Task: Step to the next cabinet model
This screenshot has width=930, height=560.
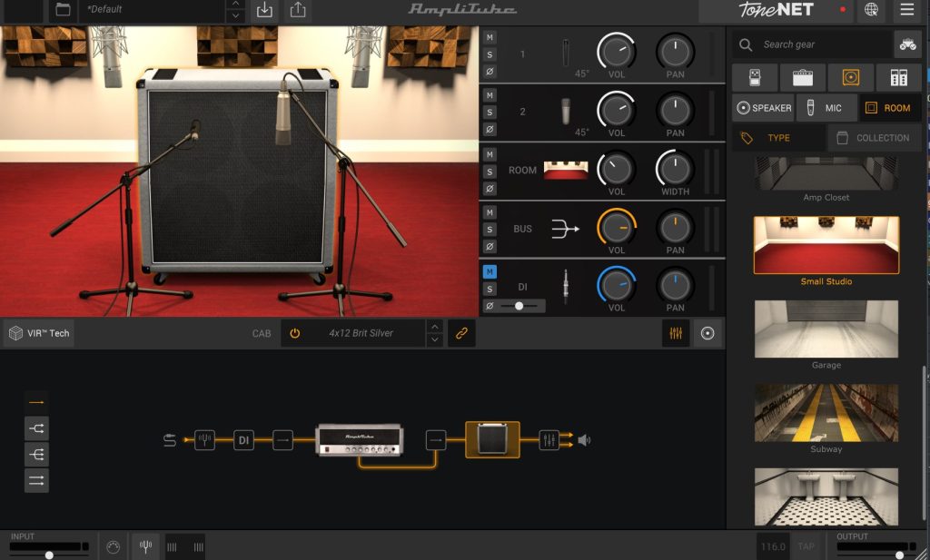Action: 435,340
